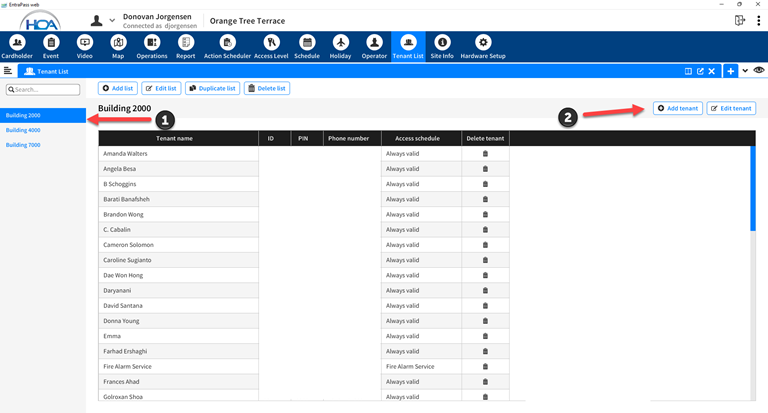Image resolution: width=768 pixels, height=413 pixels.
Task: Click the Duplicate list button
Action: pos(212,89)
